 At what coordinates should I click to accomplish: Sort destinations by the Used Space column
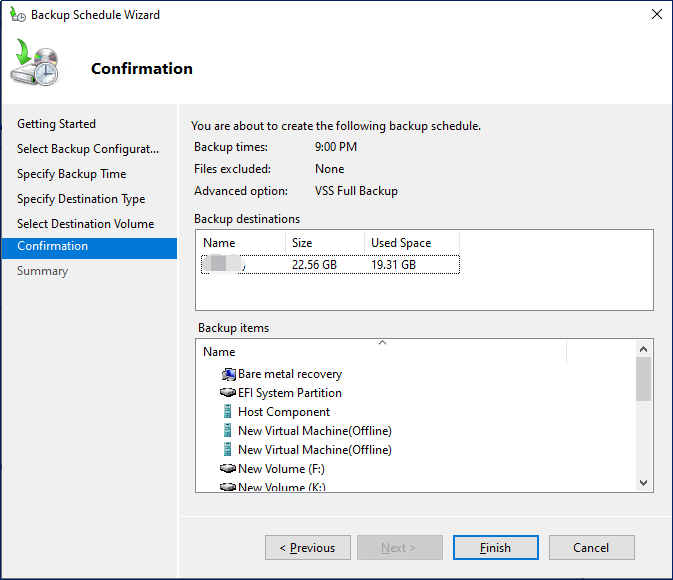(x=410, y=243)
